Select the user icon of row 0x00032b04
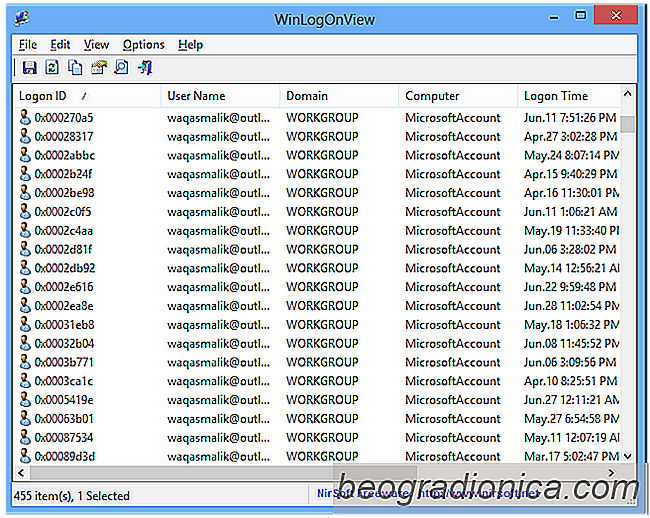This screenshot has height=518, width=650. coord(25,344)
